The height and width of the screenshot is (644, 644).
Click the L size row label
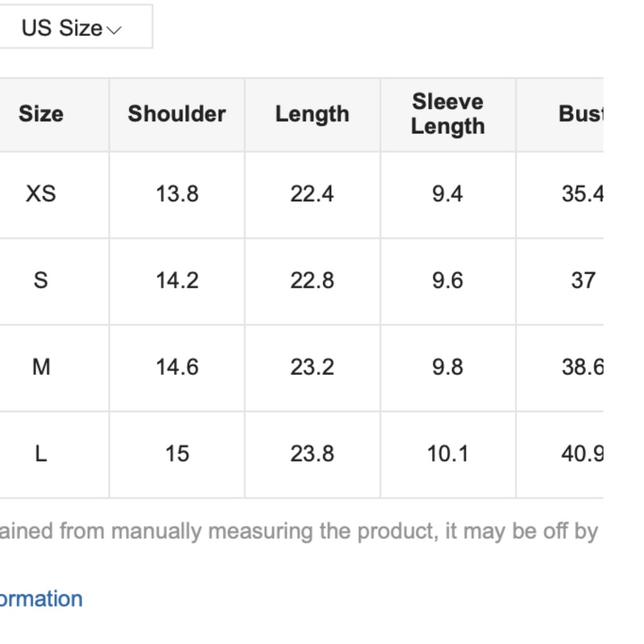[41, 454]
